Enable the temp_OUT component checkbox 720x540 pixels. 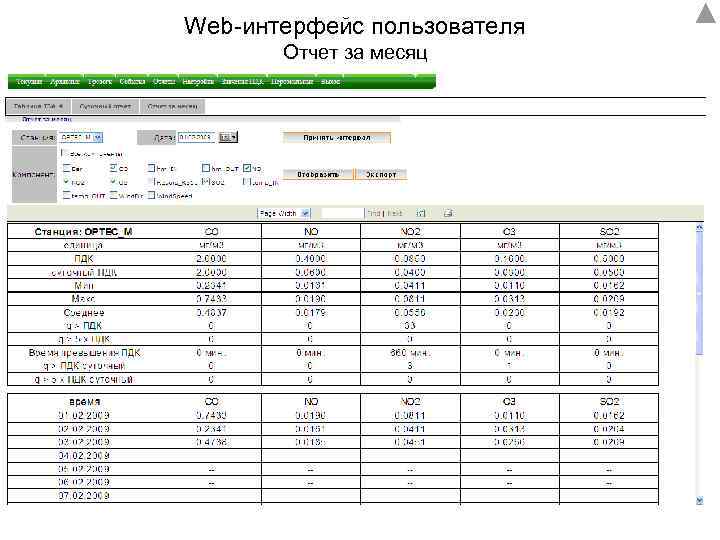67,196
